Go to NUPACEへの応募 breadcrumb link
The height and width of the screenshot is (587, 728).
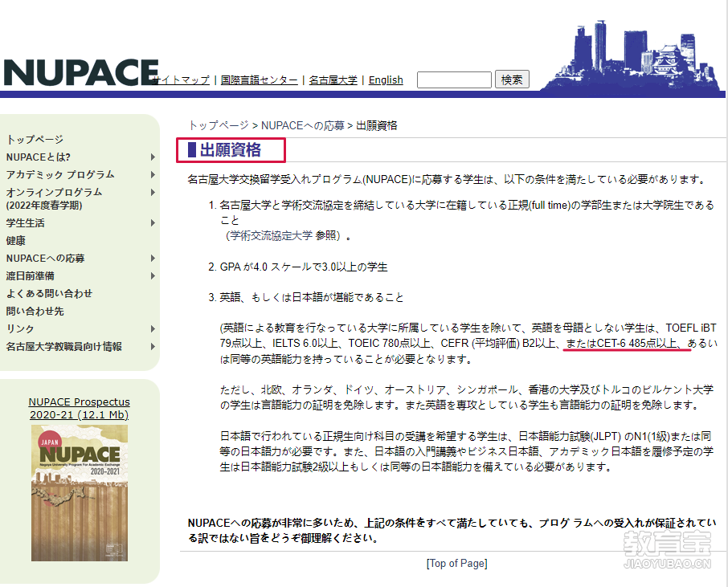coord(303,125)
